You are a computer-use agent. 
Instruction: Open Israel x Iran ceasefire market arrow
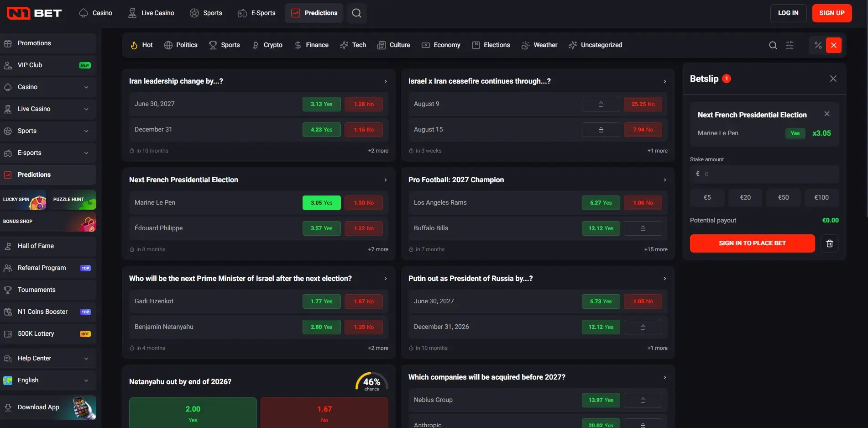pos(665,81)
